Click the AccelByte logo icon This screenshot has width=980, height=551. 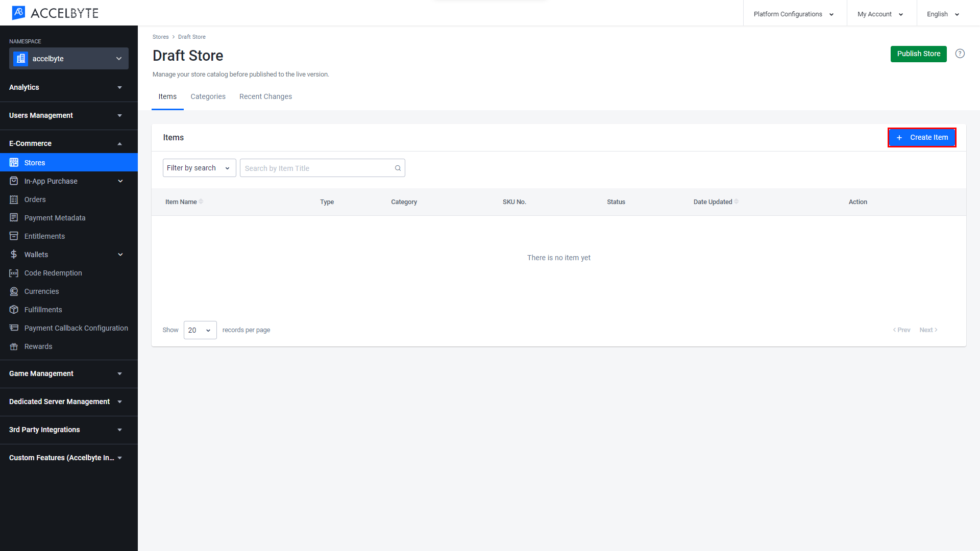click(x=18, y=13)
